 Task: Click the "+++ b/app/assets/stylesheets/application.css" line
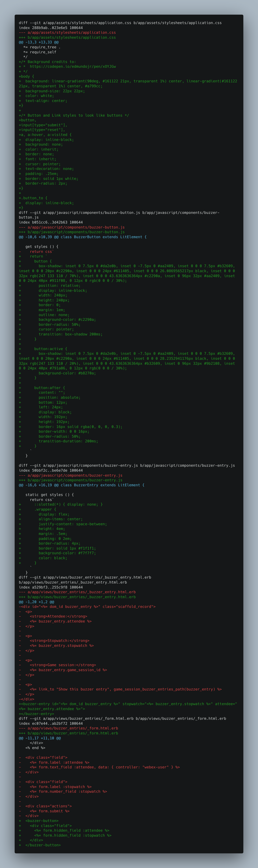(x=67, y=37)
